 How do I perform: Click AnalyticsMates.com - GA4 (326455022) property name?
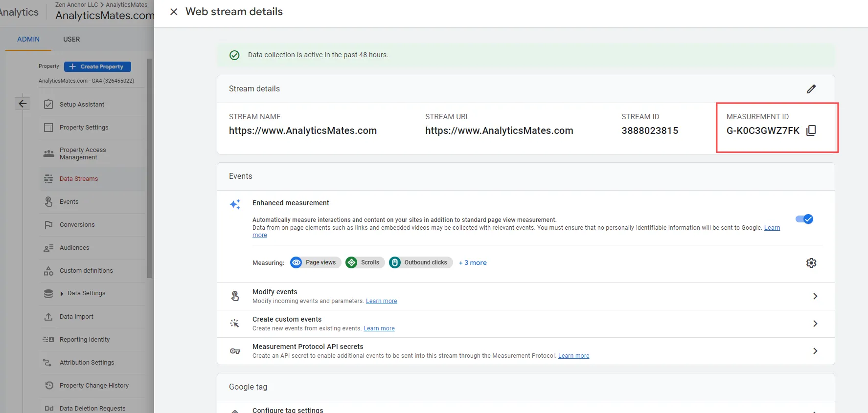coord(87,81)
